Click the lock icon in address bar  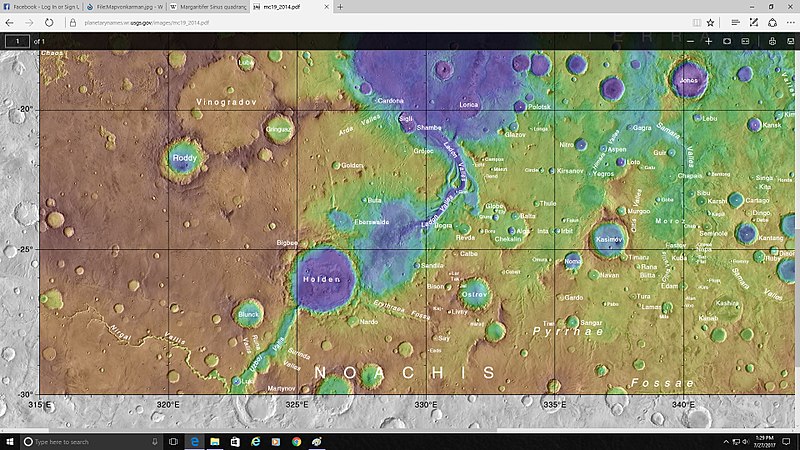coord(73,23)
